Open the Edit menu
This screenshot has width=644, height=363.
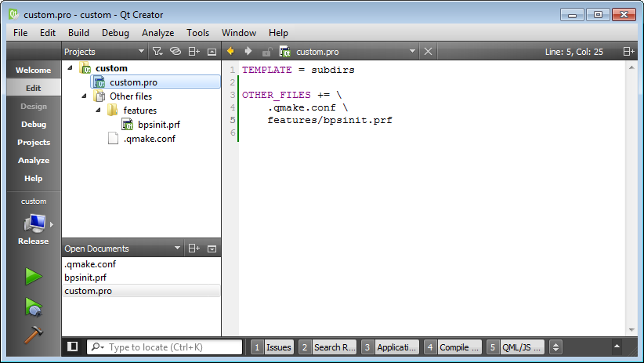48,33
